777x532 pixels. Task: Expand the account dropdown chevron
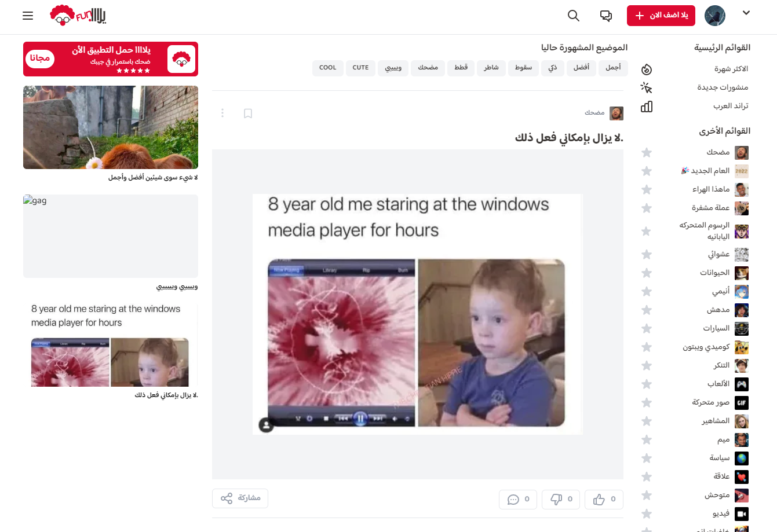coord(746,13)
